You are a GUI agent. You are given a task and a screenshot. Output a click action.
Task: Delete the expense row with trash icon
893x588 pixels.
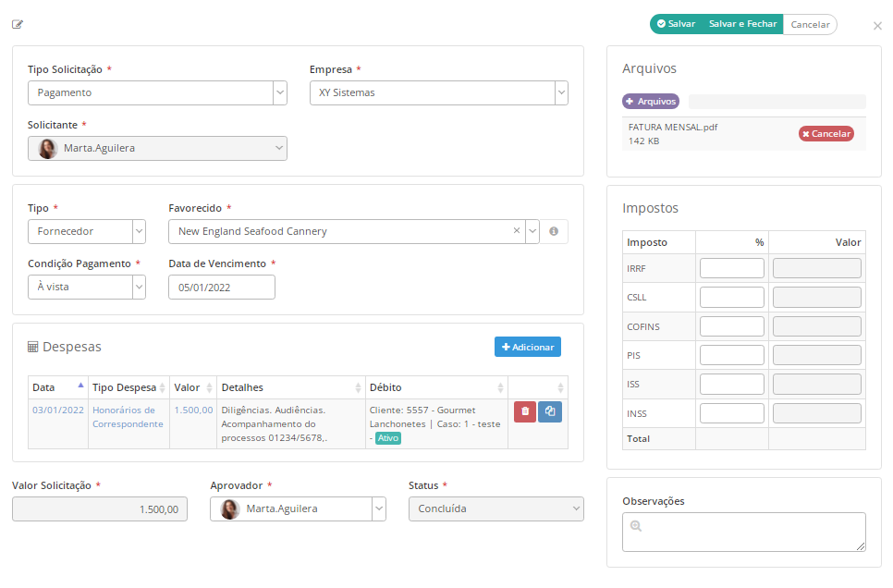525,411
